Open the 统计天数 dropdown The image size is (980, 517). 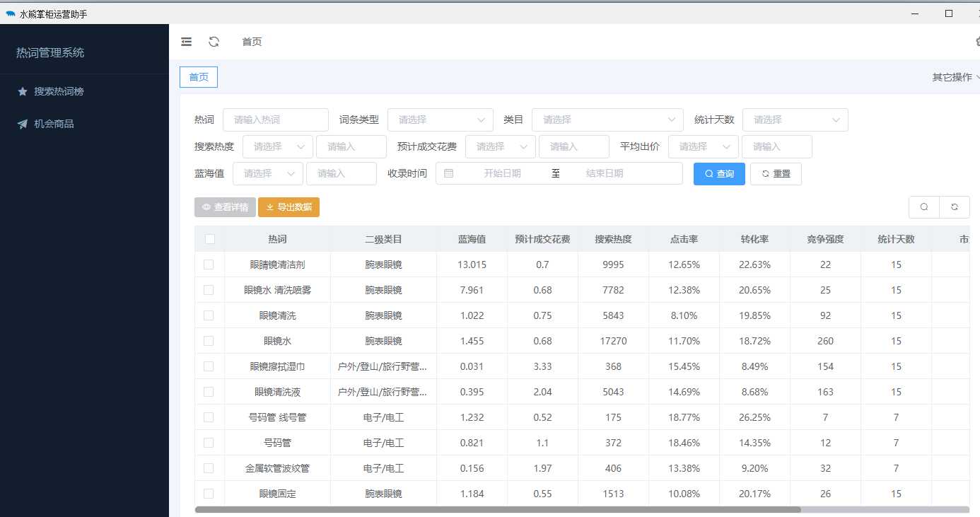point(795,120)
